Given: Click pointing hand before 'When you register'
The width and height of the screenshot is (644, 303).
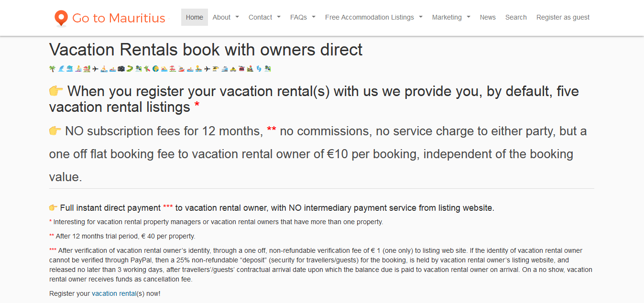Looking at the screenshot, I should [x=56, y=91].
